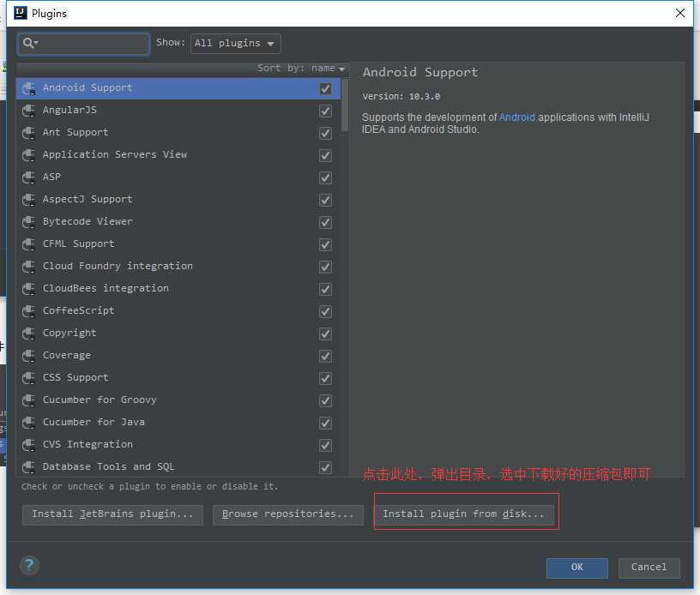
Task: Select the AngularJS plugin name
Action: 69,110
